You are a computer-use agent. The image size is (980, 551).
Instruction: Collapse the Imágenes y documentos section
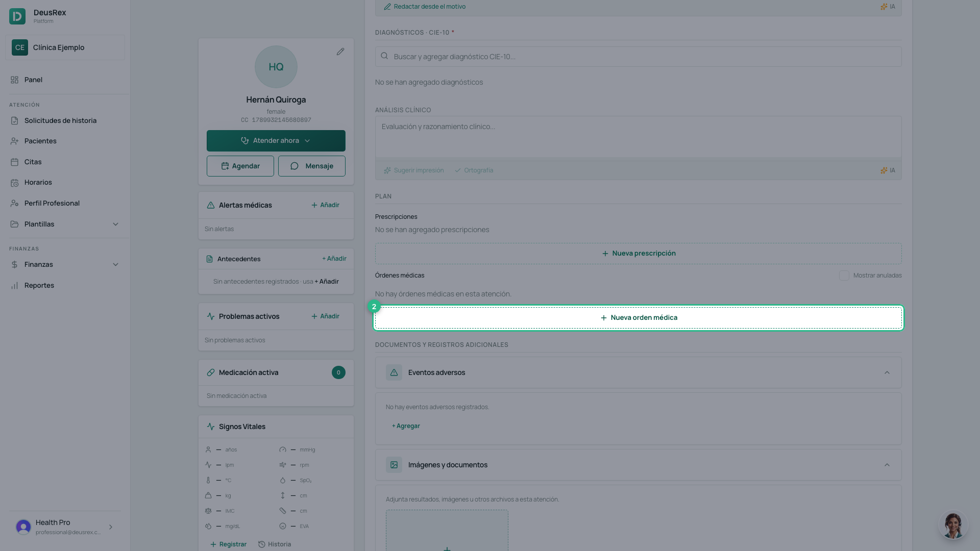pos(887,465)
